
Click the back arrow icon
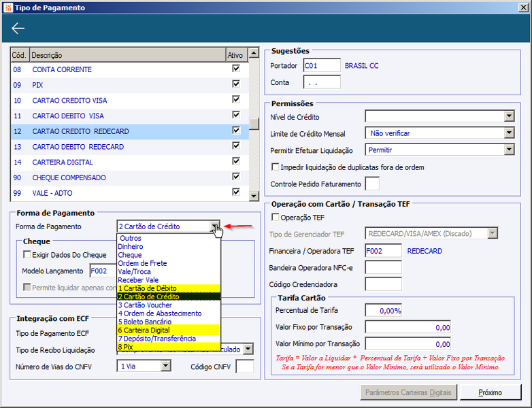pos(18,28)
